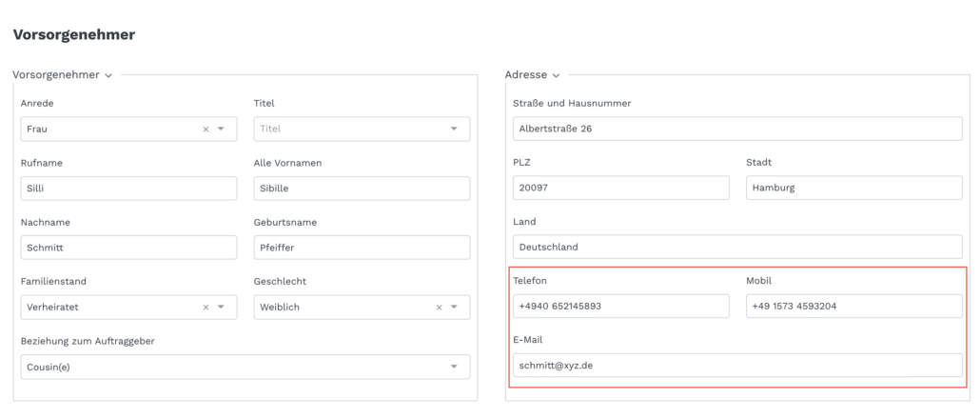
Task: Click the Telefon number field
Action: point(621,307)
